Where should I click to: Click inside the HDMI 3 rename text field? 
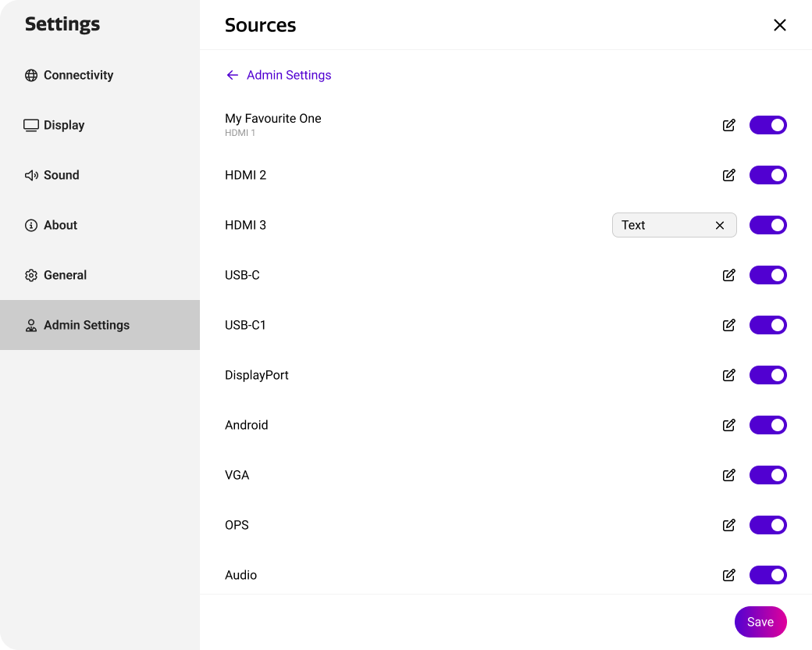pyautogui.click(x=664, y=225)
